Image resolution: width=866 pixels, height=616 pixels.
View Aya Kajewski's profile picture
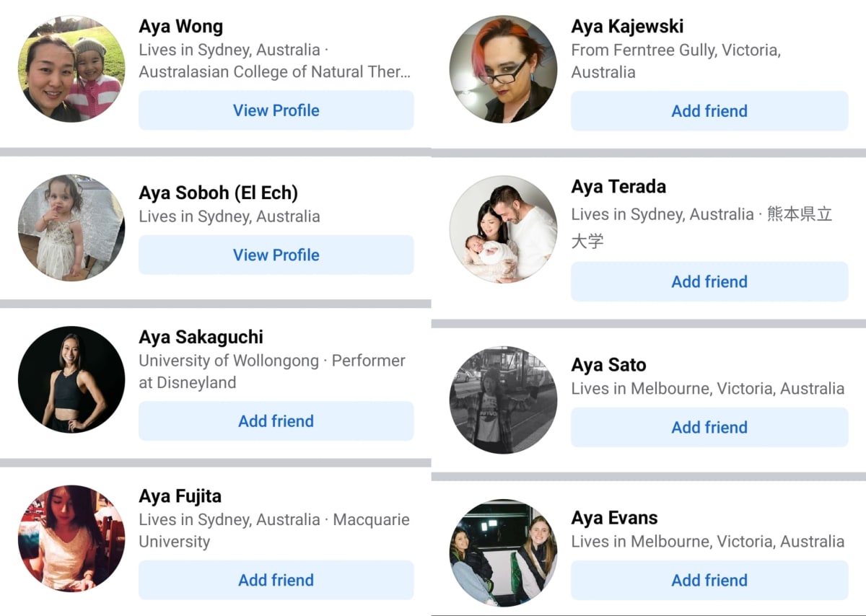point(503,69)
